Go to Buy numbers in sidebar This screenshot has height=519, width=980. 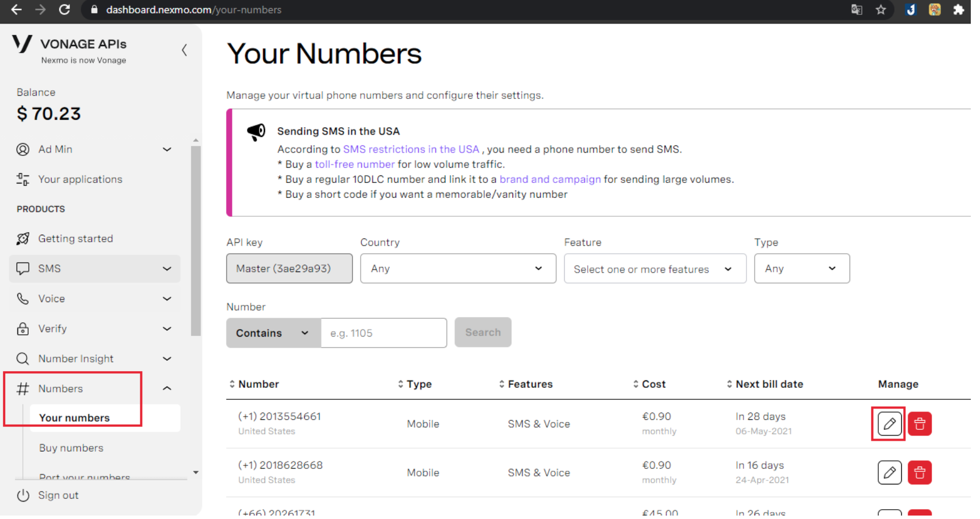pyautogui.click(x=71, y=448)
